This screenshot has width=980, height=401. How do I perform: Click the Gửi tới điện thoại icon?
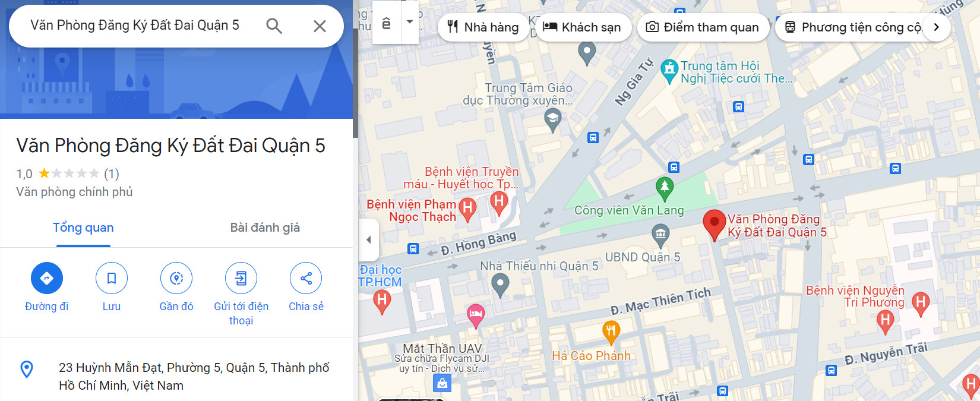point(241,278)
